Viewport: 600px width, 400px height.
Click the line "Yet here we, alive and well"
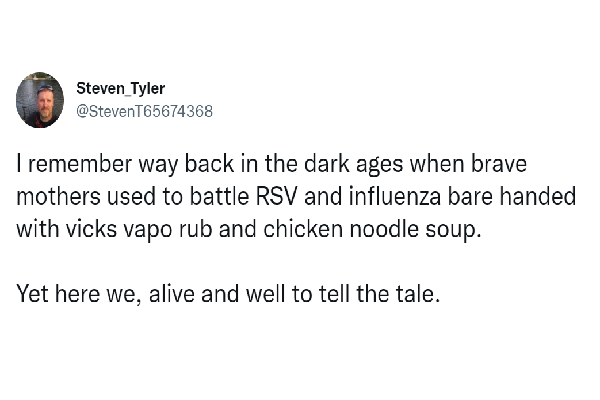point(150,295)
